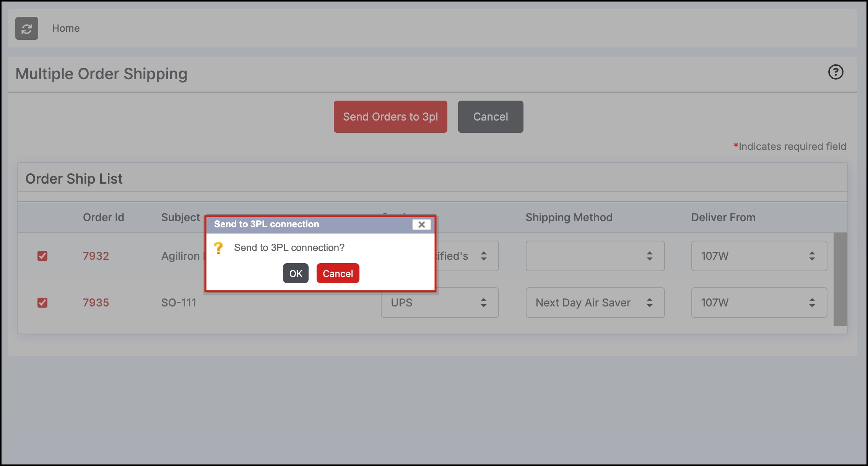Click the refresh icon next to Home
Image resolution: width=868 pixels, height=466 pixels.
[x=27, y=28]
